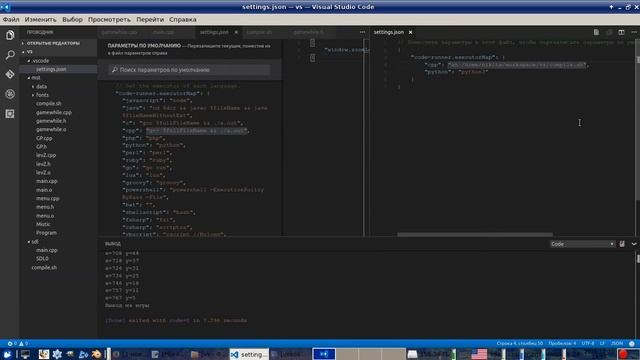Click the LF line ending status entry
This screenshot has height=360, width=640.
click(602, 344)
